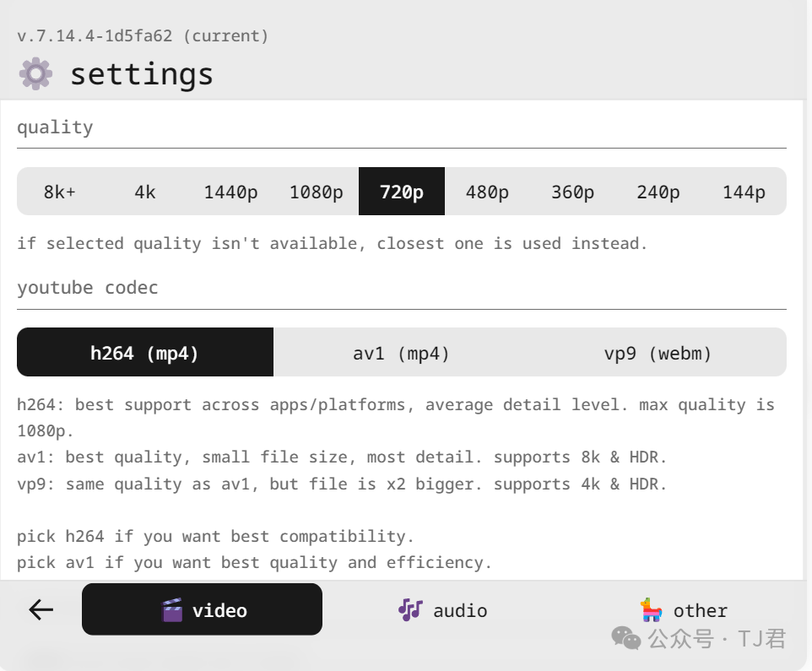The height and width of the screenshot is (671, 812).
Task: Select the 720p quality option
Action: [x=402, y=192]
